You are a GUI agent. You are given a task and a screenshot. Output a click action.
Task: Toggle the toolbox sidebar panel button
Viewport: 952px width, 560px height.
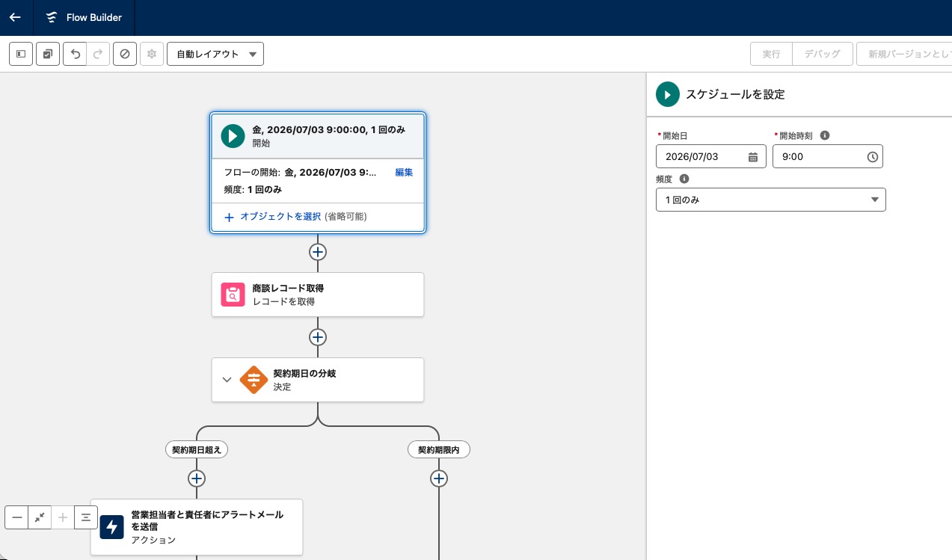pyautogui.click(x=21, y=54)
